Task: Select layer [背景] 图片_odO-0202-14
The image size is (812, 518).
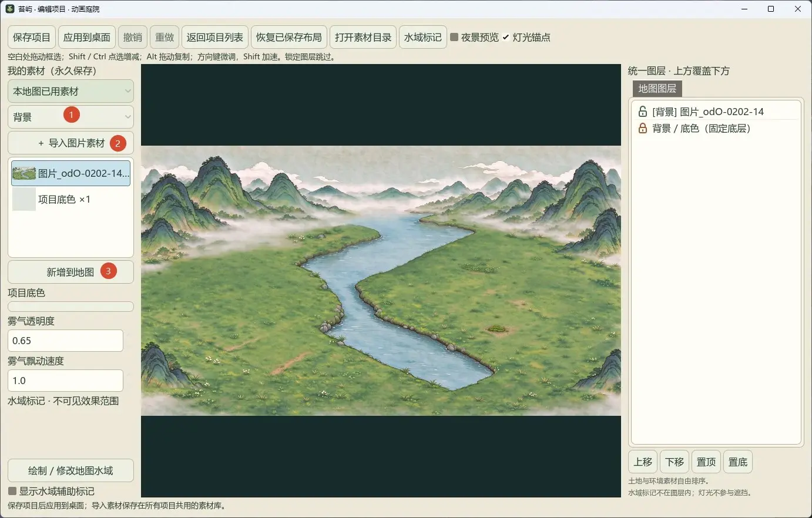Action: tap(716, 111)
